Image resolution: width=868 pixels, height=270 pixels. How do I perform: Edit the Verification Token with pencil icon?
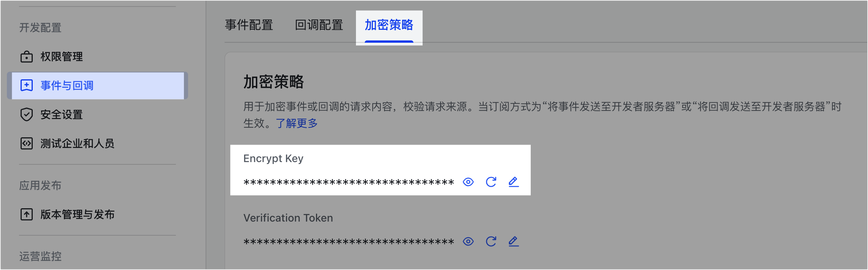click(514, 241)
